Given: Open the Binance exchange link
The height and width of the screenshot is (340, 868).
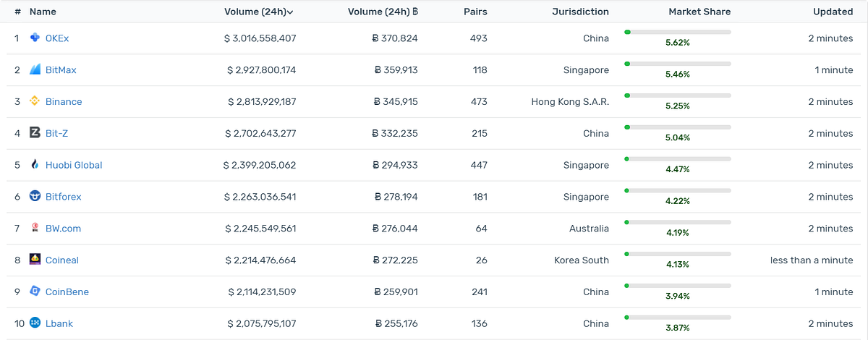Looking at the screenshot, I should tap(64, 102).
